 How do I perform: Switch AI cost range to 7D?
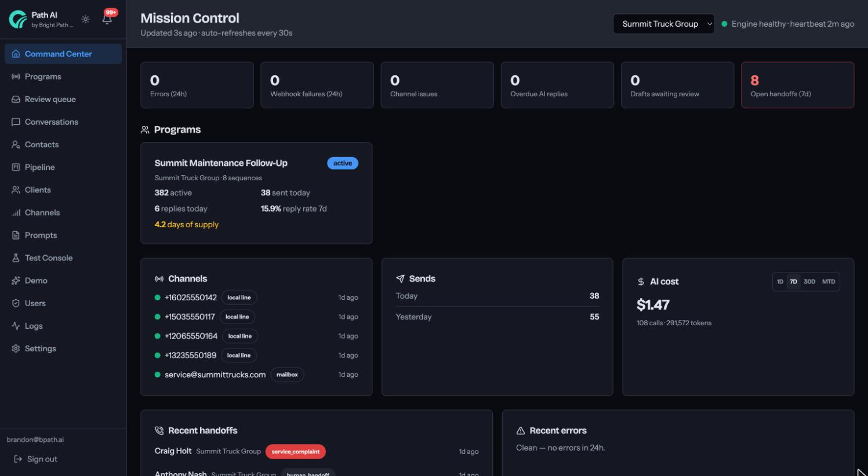[x=793, y=282]
